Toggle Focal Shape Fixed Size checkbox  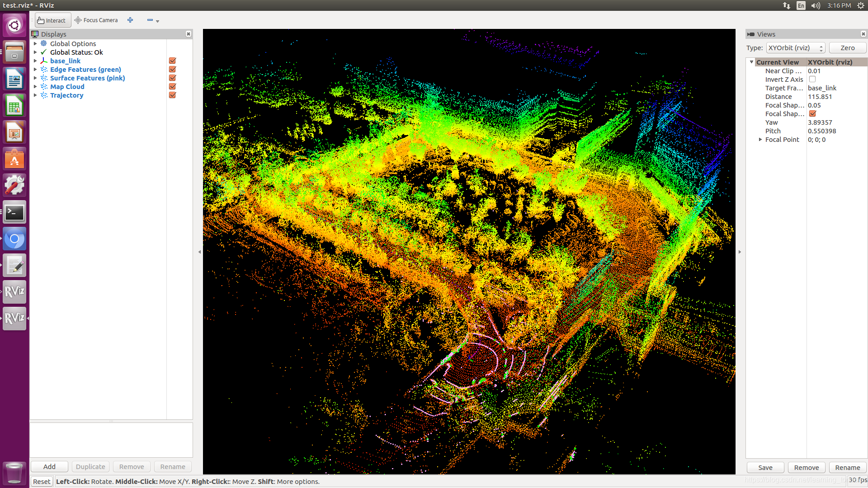(812, 114)
